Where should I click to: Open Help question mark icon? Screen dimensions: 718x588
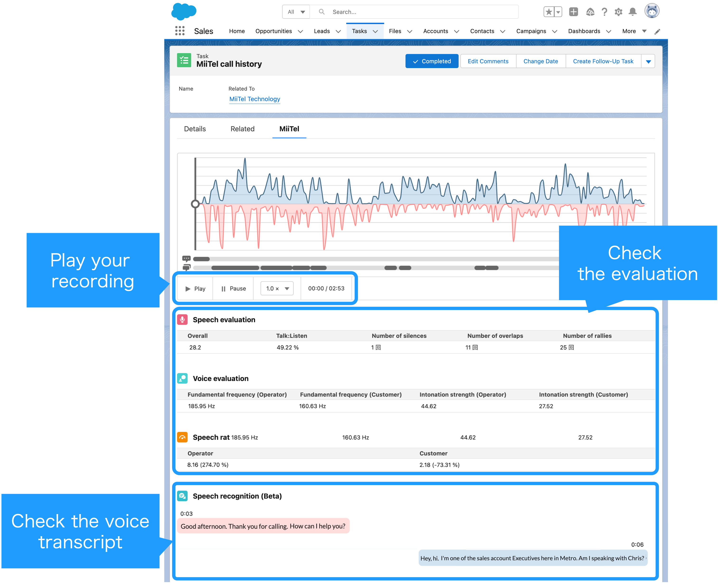click(x=605, y=12)
